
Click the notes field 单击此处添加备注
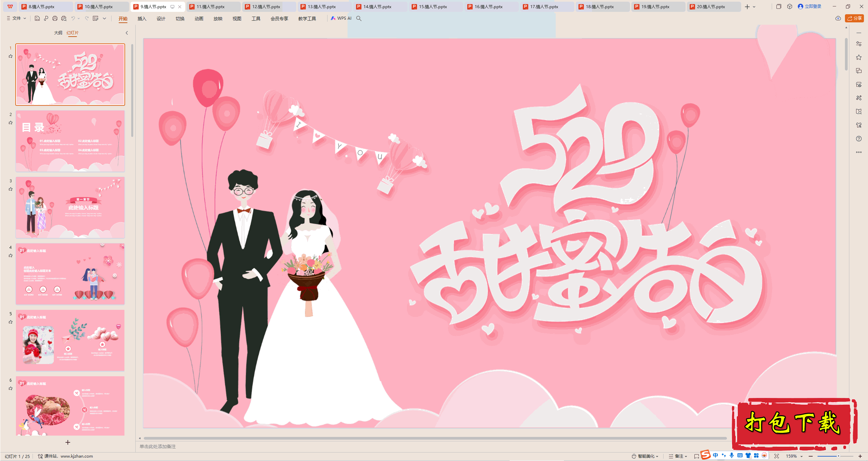(158, 447)
